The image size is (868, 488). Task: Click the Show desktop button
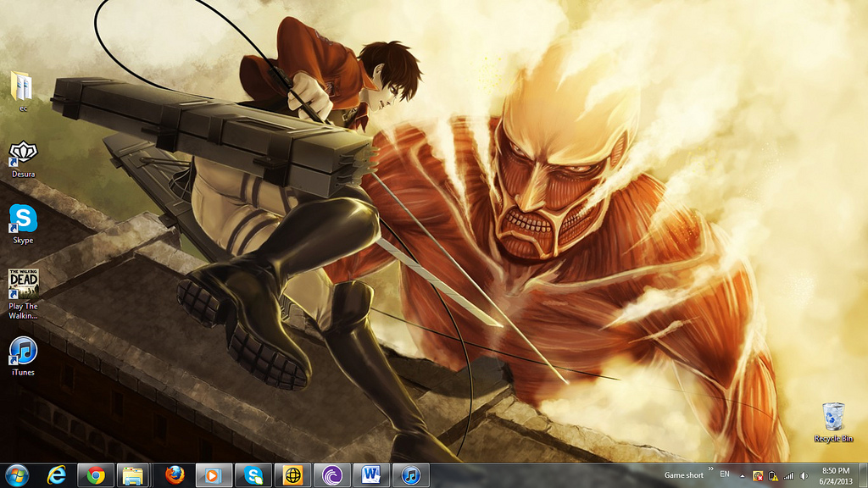point(864,476)
